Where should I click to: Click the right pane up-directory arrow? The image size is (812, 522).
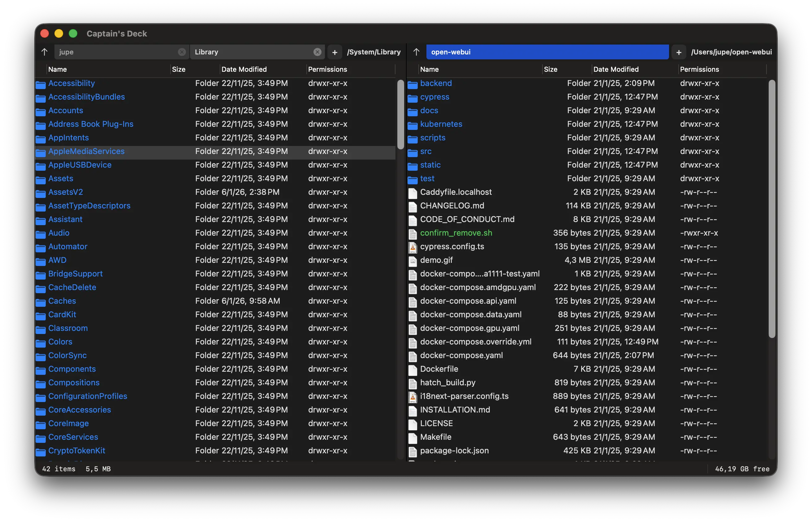click(417, 52)
